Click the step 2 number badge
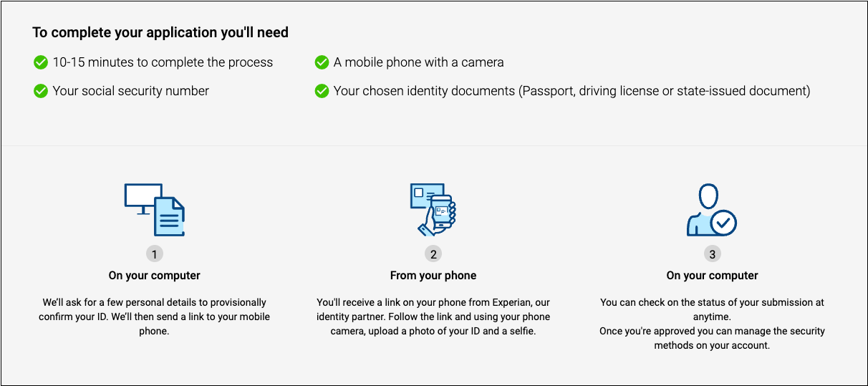This screenshot has width=868, height=386. [433, 254]
